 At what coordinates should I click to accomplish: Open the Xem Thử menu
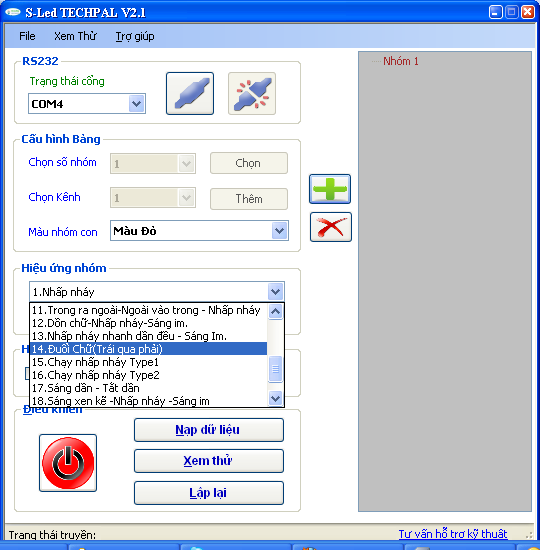[75, 36]
